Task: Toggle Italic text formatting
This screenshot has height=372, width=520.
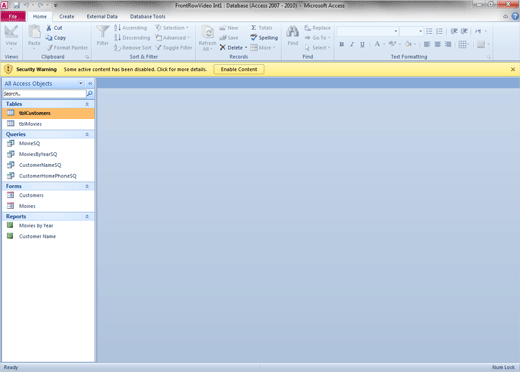Action: click(x=352, y=44)
